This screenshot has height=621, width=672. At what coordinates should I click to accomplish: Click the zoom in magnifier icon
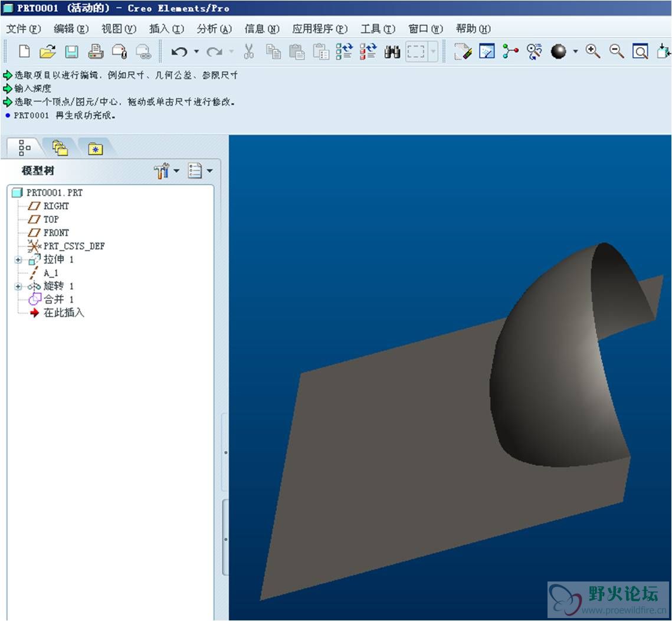[593, 52]
